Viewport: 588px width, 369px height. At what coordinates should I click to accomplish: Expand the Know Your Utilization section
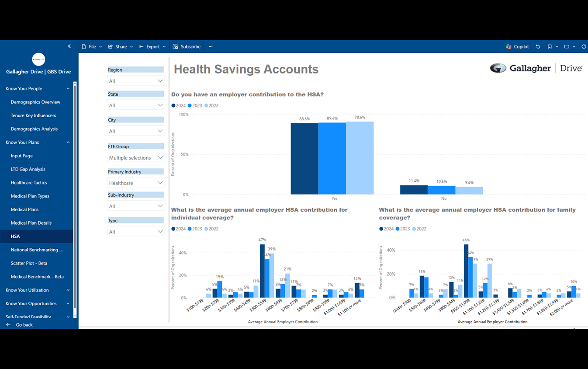[x=68, y=290]
